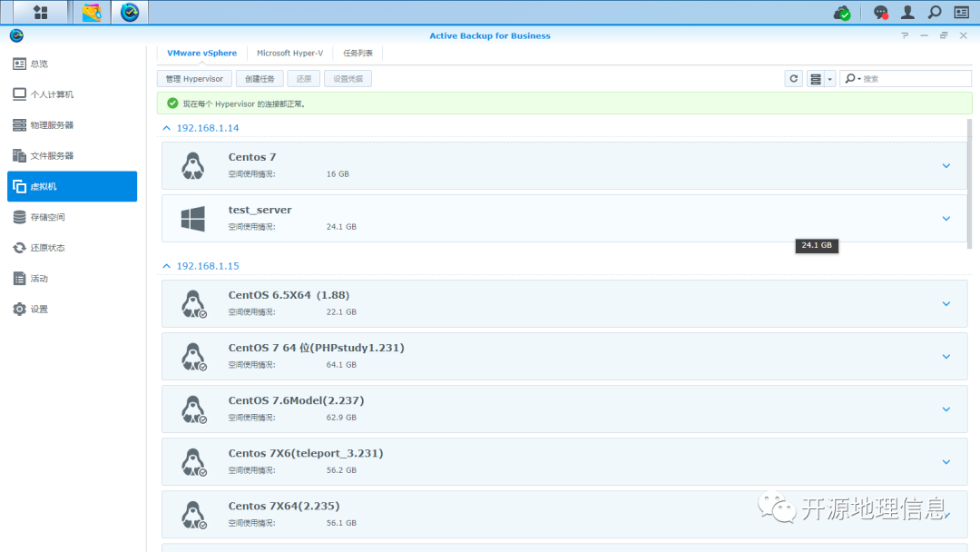The image size is (980, 552).
Task: Open the DSM main menu grid icon
Action: point(41,12)
